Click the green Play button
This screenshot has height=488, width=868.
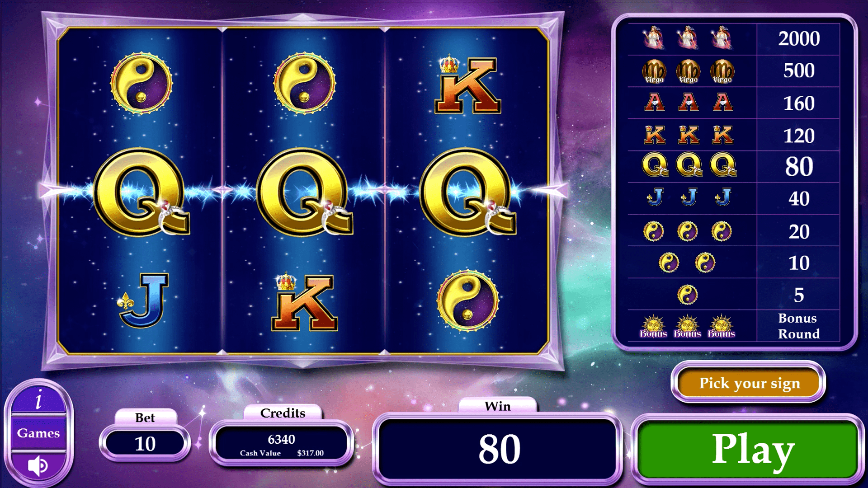click(748, 449)
